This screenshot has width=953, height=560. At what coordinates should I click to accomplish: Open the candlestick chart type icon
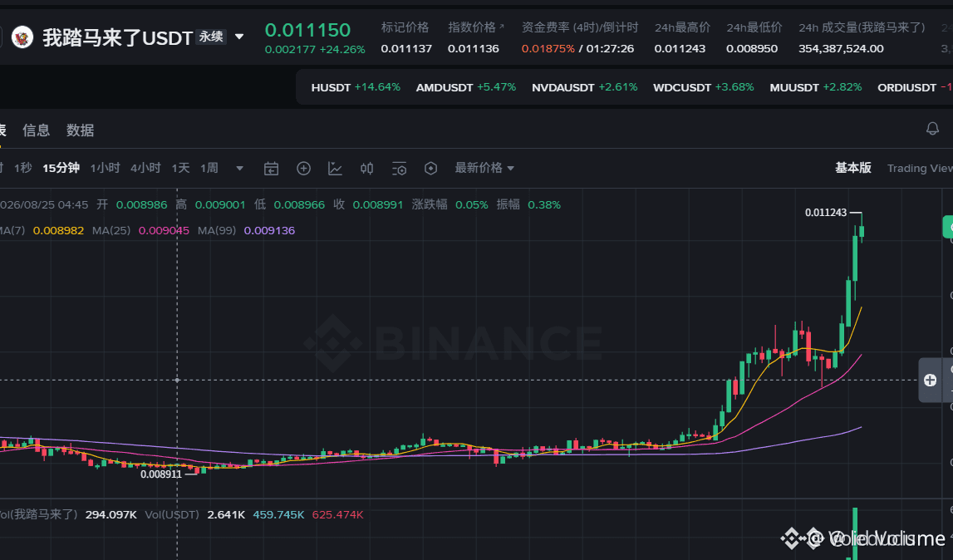(x=366, y=169)
